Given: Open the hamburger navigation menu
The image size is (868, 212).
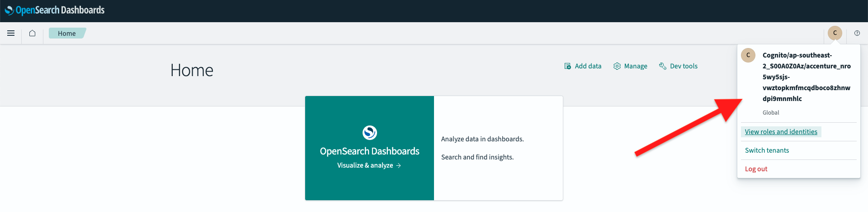Looking at the screenshot, I should click(x=11, y=33).
